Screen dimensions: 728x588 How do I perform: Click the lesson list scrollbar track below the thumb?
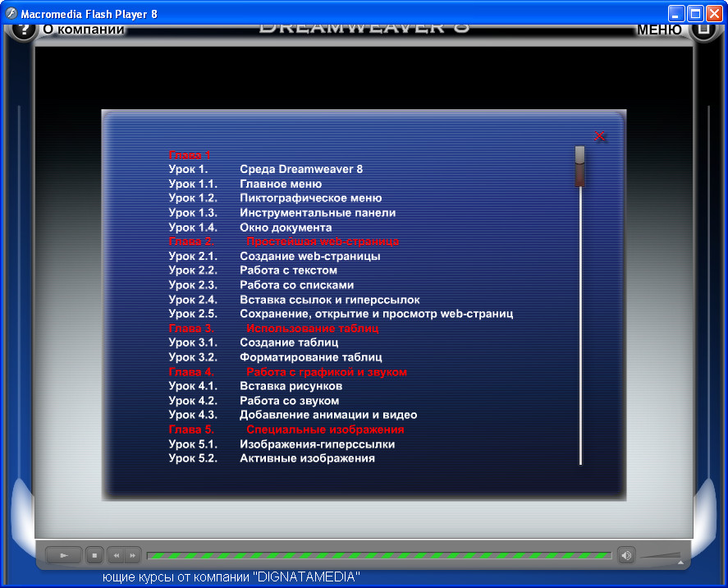click(580, 325)
